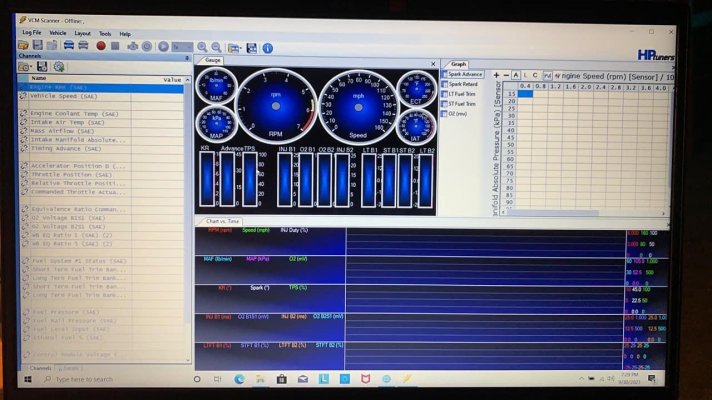Click the blue Connect to Vehicle car icon
712x400 pixels.
coord(69,45)
